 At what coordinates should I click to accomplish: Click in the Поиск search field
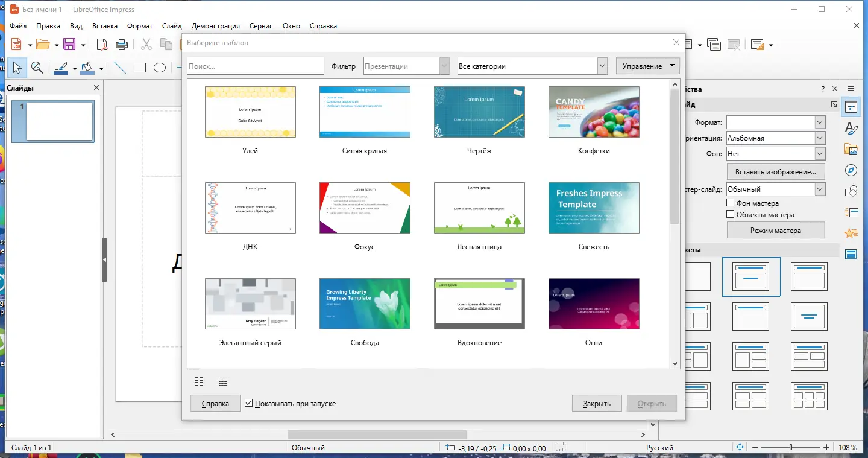click(256, 66)
